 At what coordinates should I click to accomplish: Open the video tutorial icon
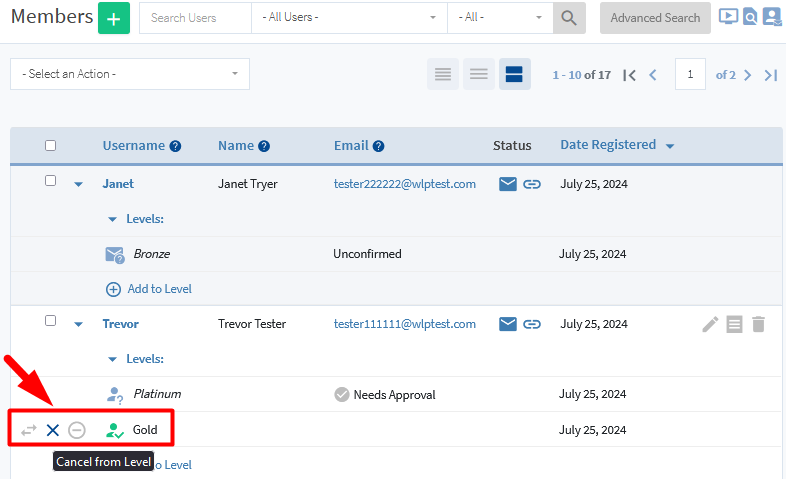[x=728, y=17]
